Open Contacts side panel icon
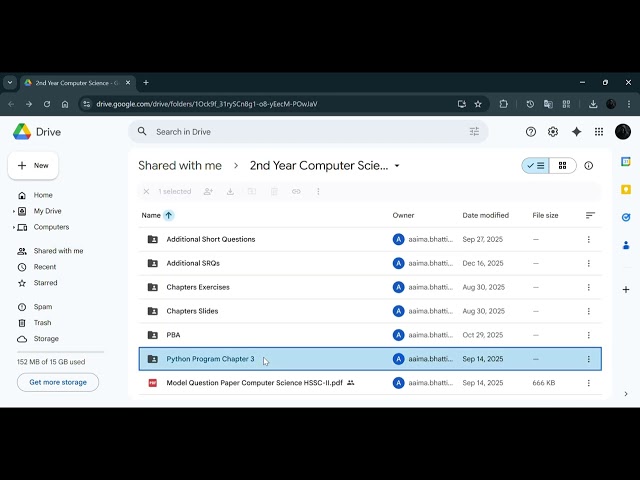This screenshot has width=640, height=480. (x=626, y=245)
